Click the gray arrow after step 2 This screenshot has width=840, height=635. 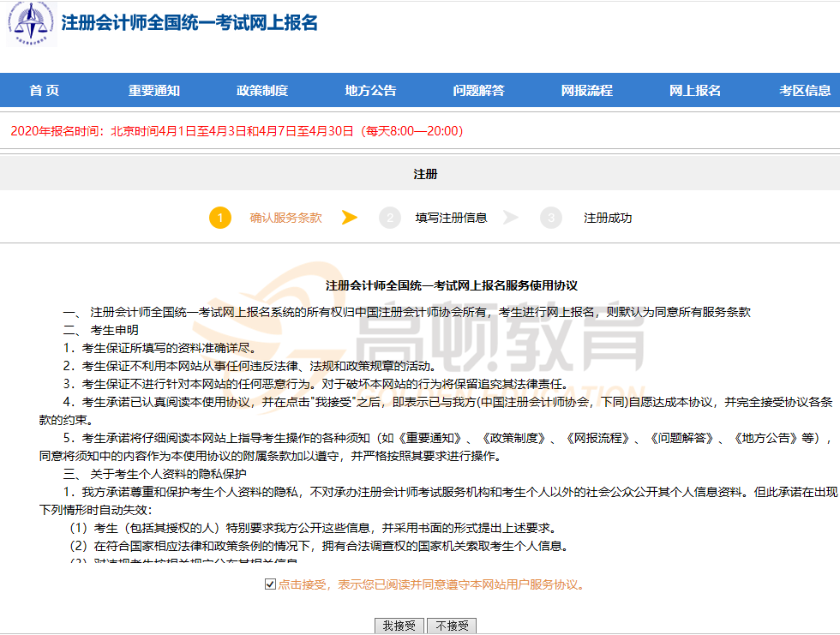point(511,218)
